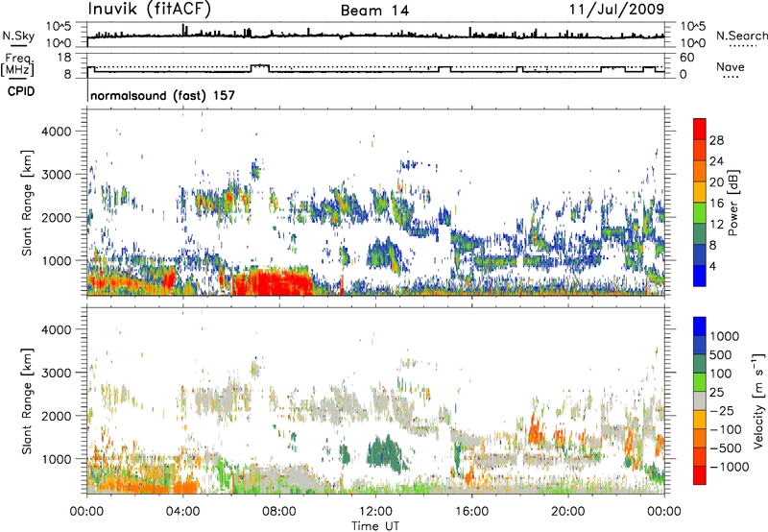The width and height of the screenshot is (768, 532).
Task: Click the '4' power colorbar tick
Action: [x=712, y=266]
